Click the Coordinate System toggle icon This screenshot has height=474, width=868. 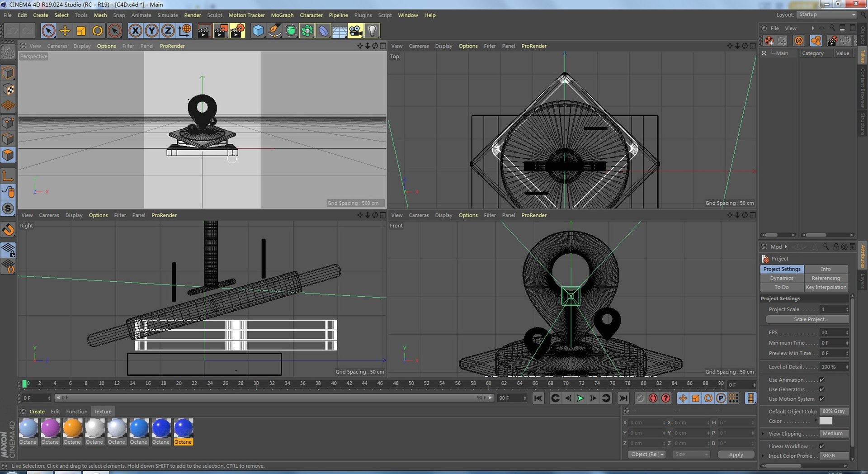click(184, 31)
